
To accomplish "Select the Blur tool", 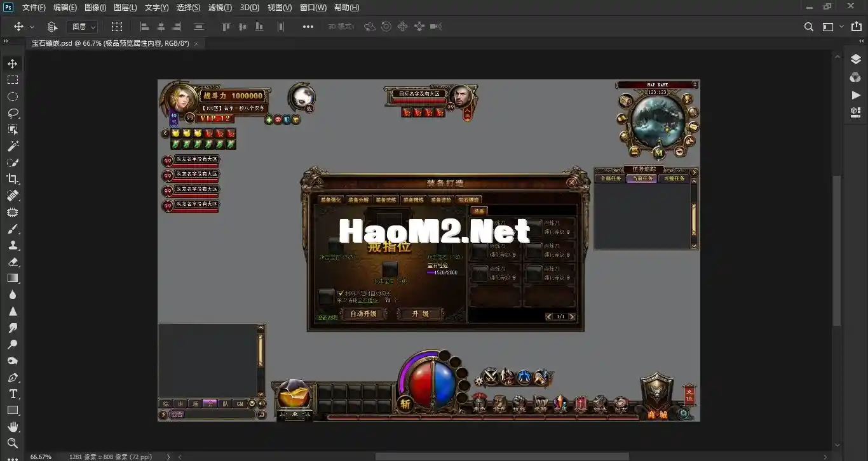I will (x=13, y=295).
